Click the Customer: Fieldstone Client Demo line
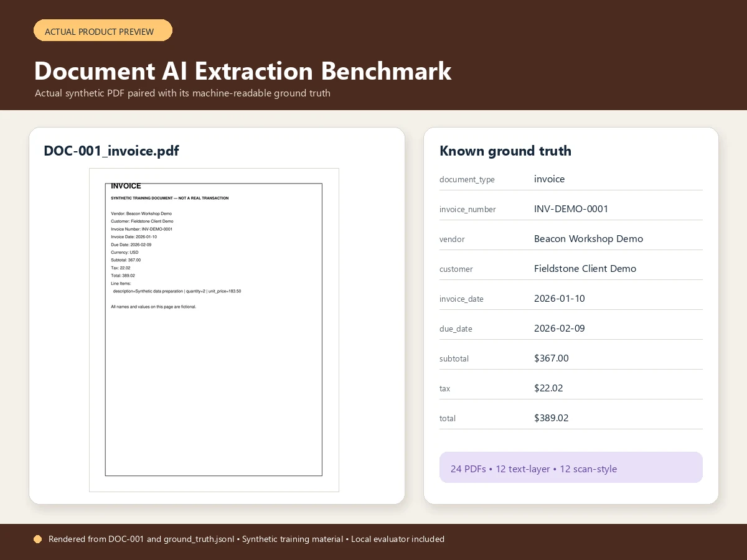 pos(142,222)
